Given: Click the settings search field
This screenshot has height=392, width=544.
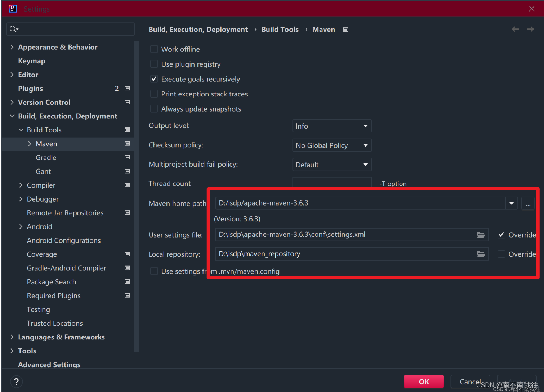Looking at the screenshot, I should point(71,29).
